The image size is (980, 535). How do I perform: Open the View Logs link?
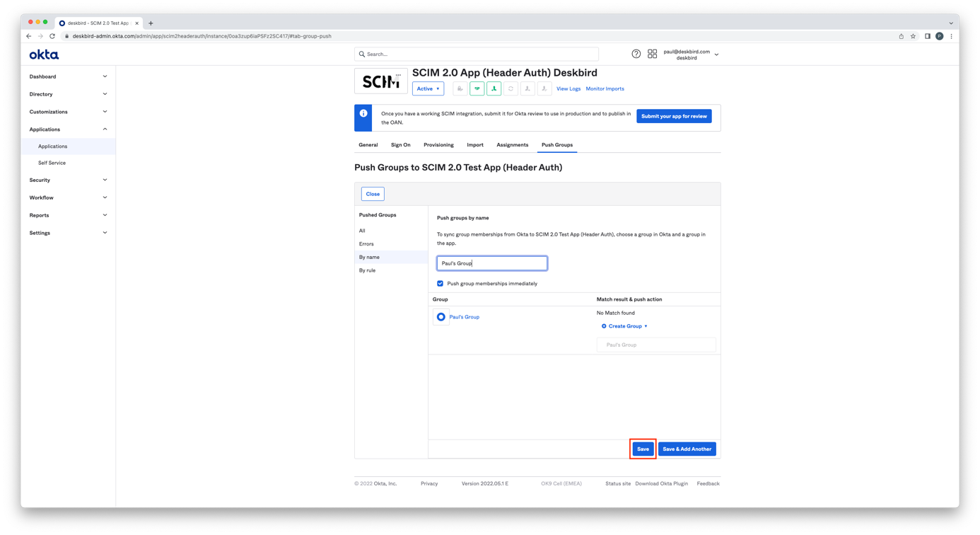[x=568, y=89]
